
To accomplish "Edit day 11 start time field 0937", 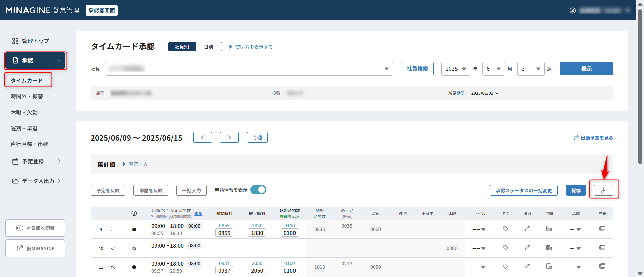I will (224, 271).
